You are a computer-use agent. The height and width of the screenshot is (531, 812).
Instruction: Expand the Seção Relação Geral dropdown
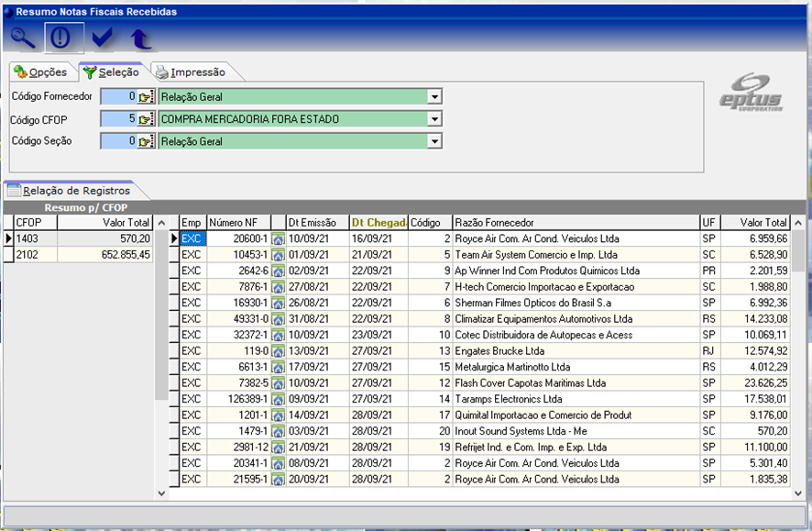(x=435, y=142)
